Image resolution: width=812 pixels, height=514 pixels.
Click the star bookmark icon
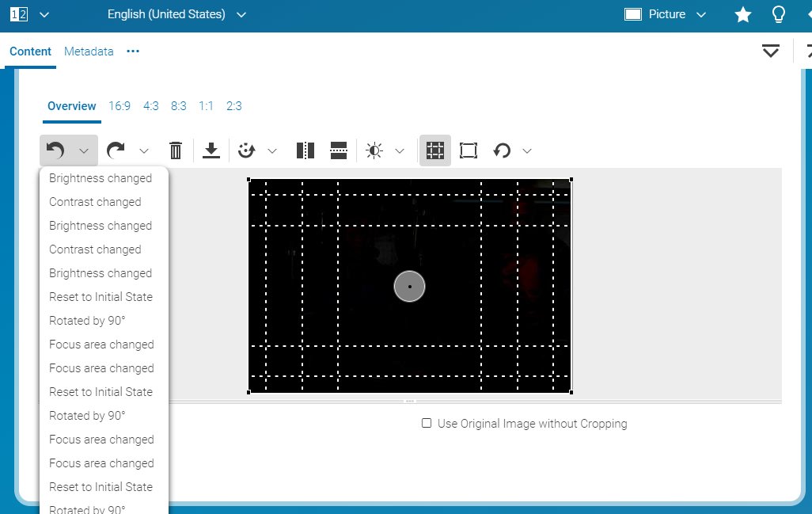(x=742, y=14)
